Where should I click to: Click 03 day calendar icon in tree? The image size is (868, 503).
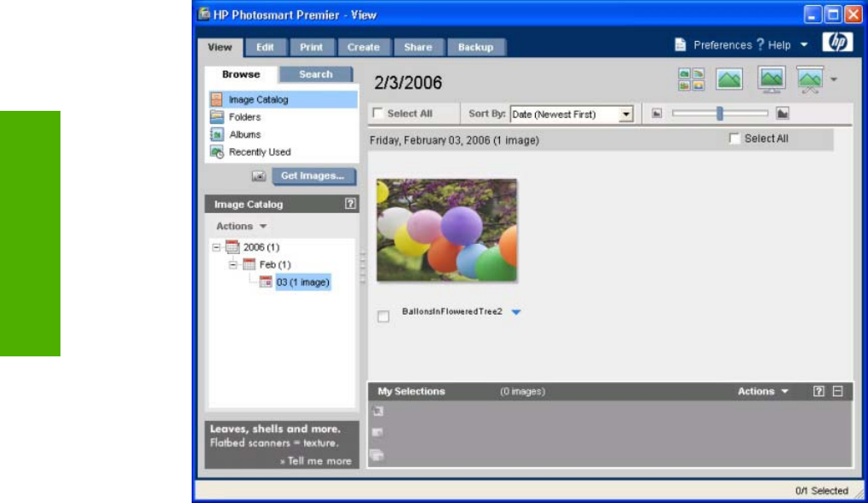(x=266, y=282)
